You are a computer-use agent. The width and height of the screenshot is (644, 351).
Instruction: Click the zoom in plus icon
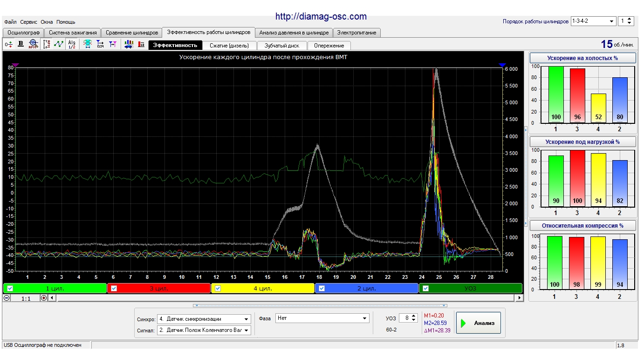(x=44, y=298)
